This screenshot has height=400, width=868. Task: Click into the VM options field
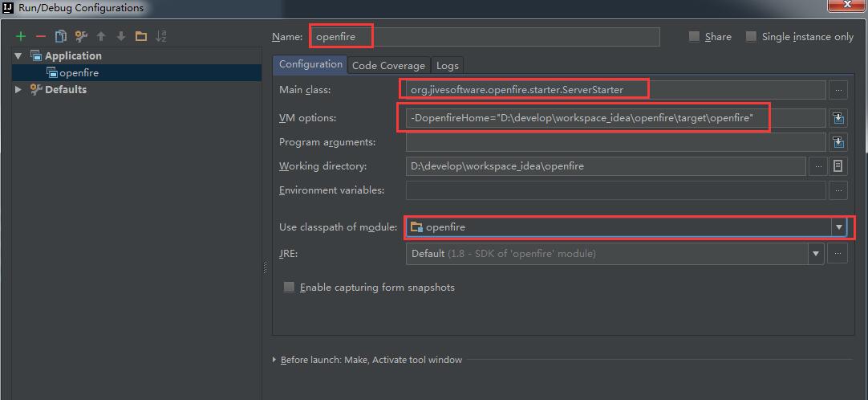pyautogui.click(x=616, y=118)
